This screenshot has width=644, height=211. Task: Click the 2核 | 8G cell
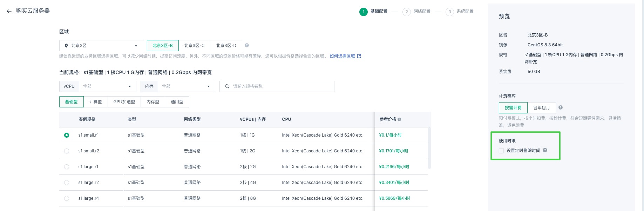[x=248, y=198]
